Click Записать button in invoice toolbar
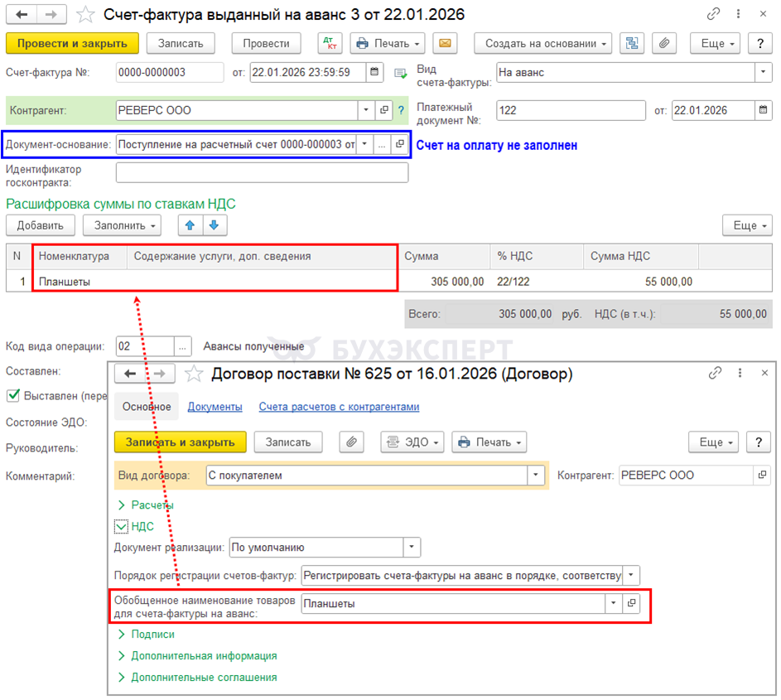The width and height of the screenshot is (781, 700). pyautogui.click(x=181, y=43)
